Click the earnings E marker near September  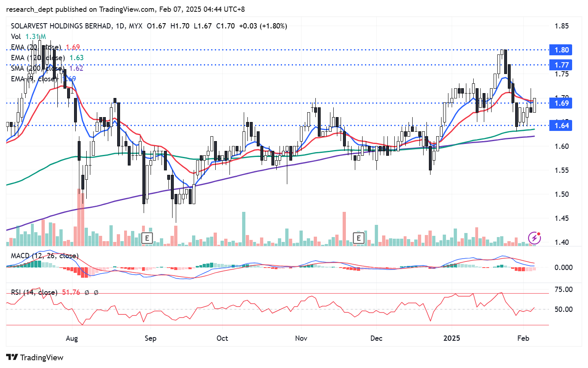point(147,238)
